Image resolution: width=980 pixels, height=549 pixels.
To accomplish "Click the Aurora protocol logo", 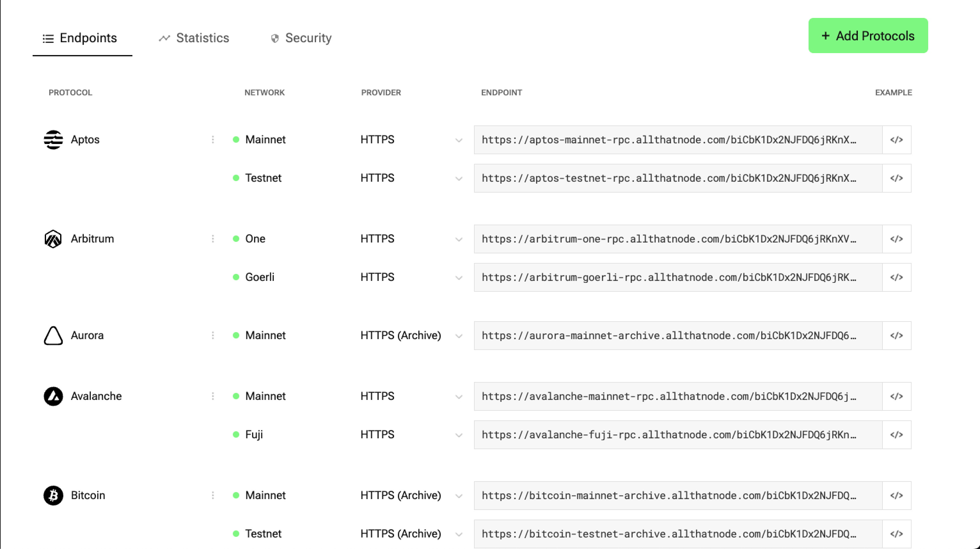I will click(x=53, y=336).
